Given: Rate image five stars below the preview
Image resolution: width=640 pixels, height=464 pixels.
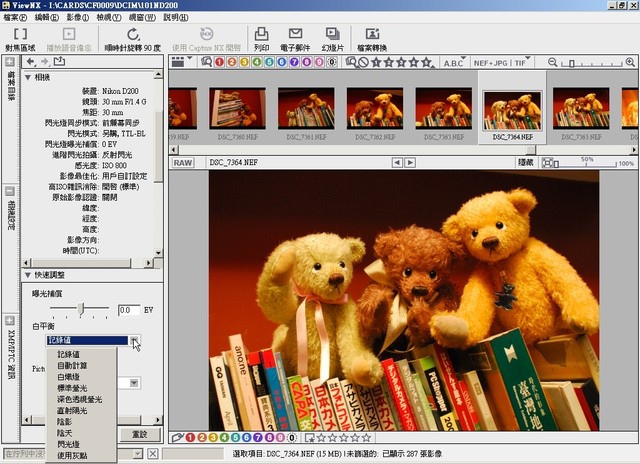Looking at the screenshot, I should tap(366, 438).
